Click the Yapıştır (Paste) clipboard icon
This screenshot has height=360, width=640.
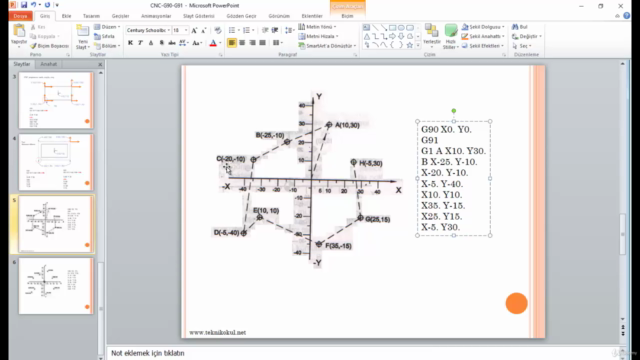[19, 31]
